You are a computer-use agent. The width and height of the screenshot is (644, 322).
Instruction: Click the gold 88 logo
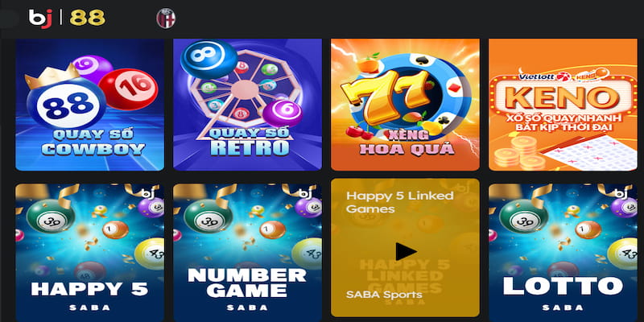coord(87,18)
